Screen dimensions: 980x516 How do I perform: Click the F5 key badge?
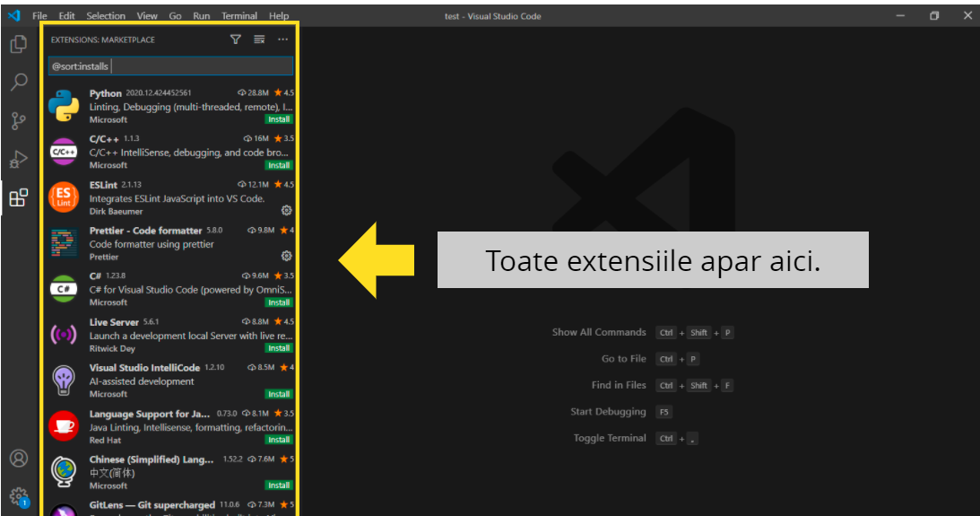tap(663, 412)
